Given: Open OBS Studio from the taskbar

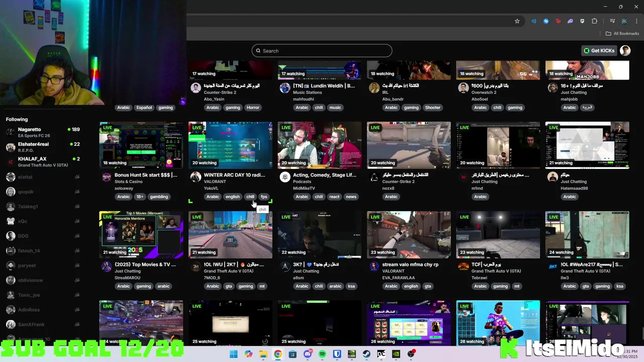Looking at the screenshot, I should point(411,354).
